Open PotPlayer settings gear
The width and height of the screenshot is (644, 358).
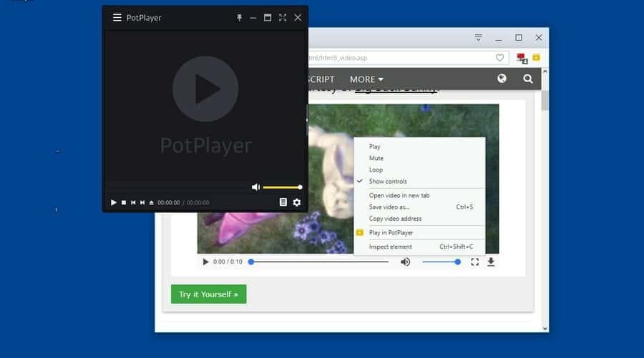pyautogui.click(x=296, y=202)
